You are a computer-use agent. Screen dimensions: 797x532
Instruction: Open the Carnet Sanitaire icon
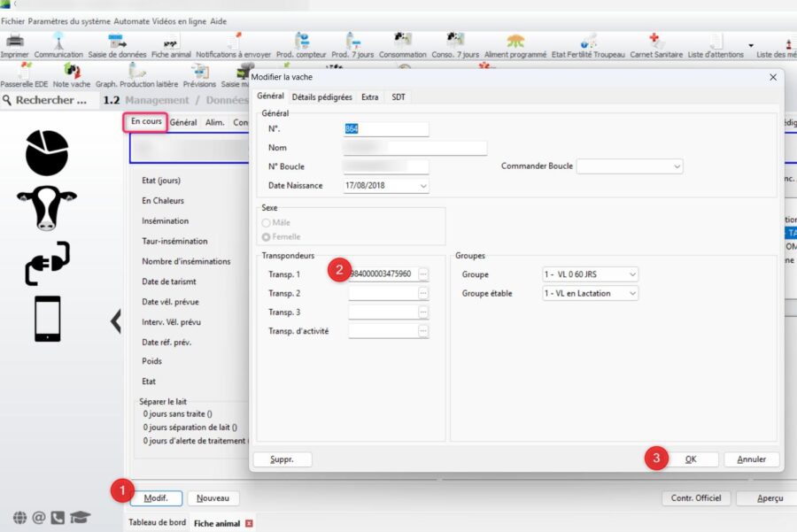tap(655, 42)
